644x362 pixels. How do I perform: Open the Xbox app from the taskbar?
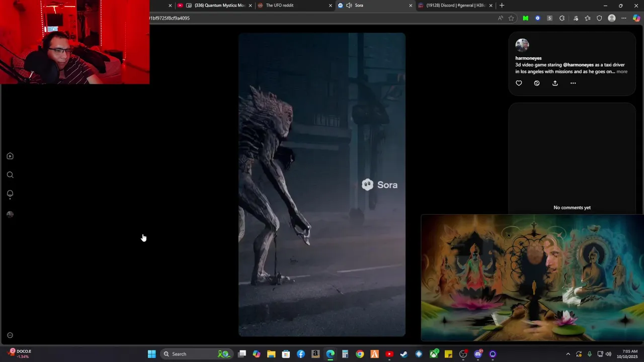coord(434,354)
